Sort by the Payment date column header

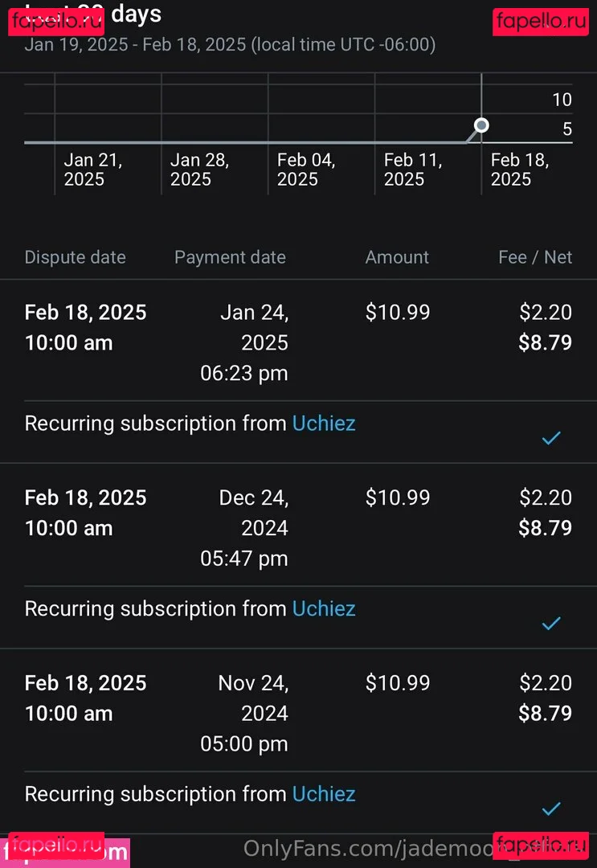230,257
